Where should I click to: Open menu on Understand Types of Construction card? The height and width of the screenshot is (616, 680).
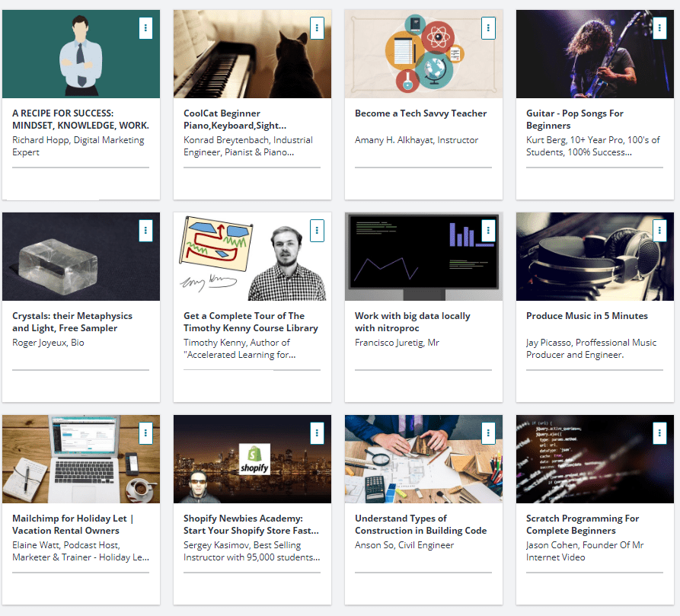[x=489, y=433]
